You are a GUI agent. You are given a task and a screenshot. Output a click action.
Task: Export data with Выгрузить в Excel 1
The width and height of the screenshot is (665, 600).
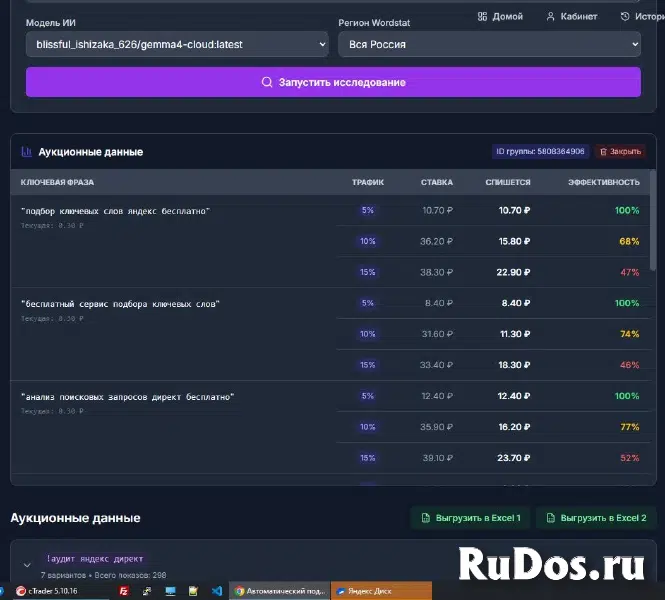point(470,518)
